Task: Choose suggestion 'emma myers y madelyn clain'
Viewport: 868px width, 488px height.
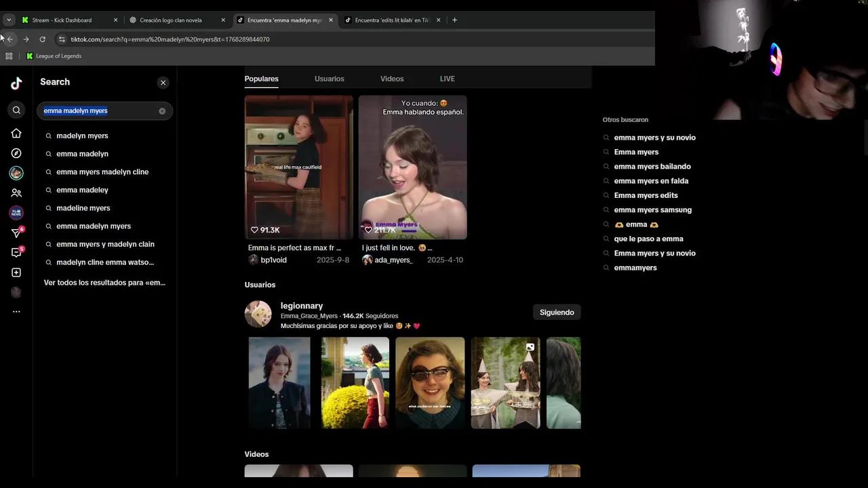Action: [x=105, y=244]
